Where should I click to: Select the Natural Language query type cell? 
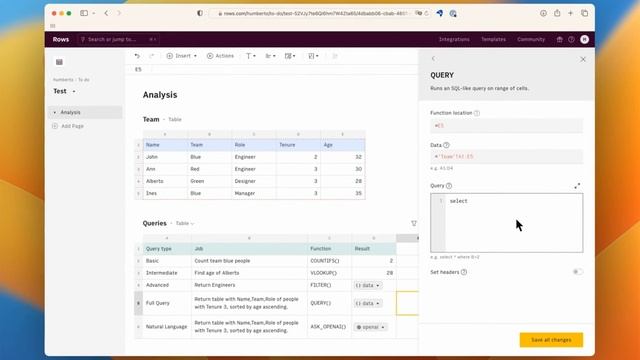coord(167,327)
